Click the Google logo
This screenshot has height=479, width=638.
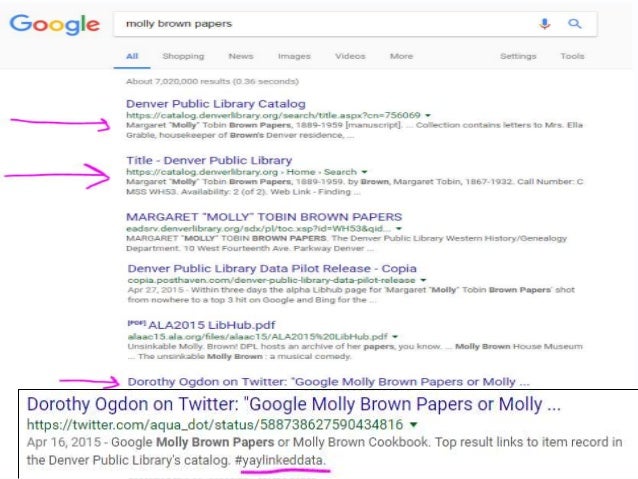coord(55,24)
